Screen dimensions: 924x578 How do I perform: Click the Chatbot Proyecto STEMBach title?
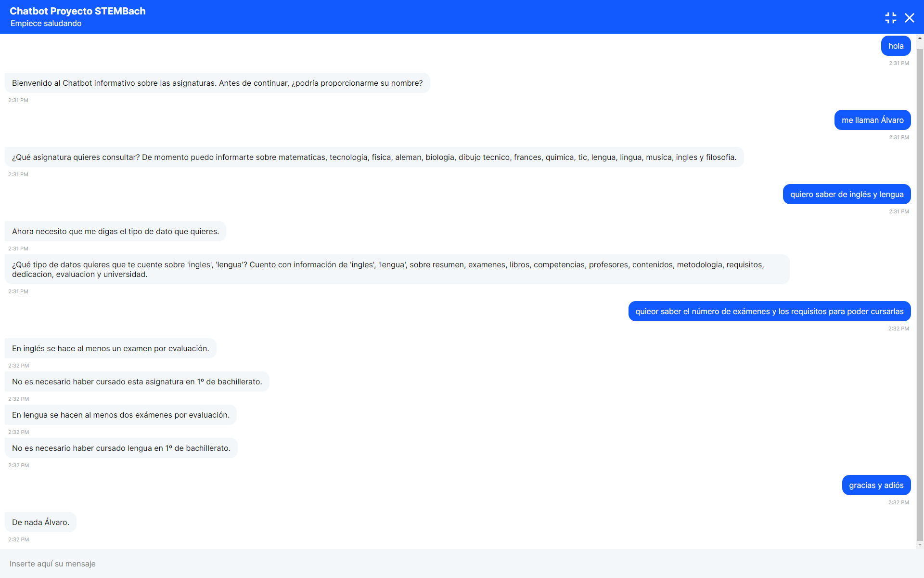point(77,11)
